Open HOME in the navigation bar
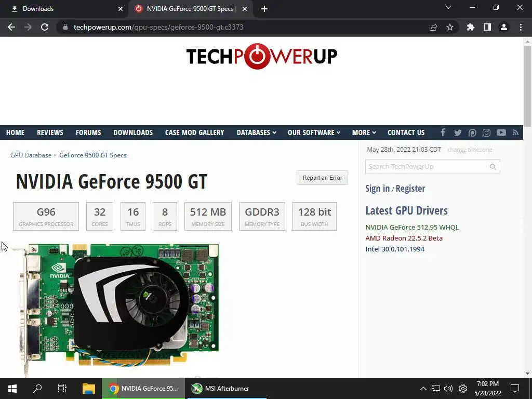Viewport: 532px width, 399px height. [x=15, y=132]
